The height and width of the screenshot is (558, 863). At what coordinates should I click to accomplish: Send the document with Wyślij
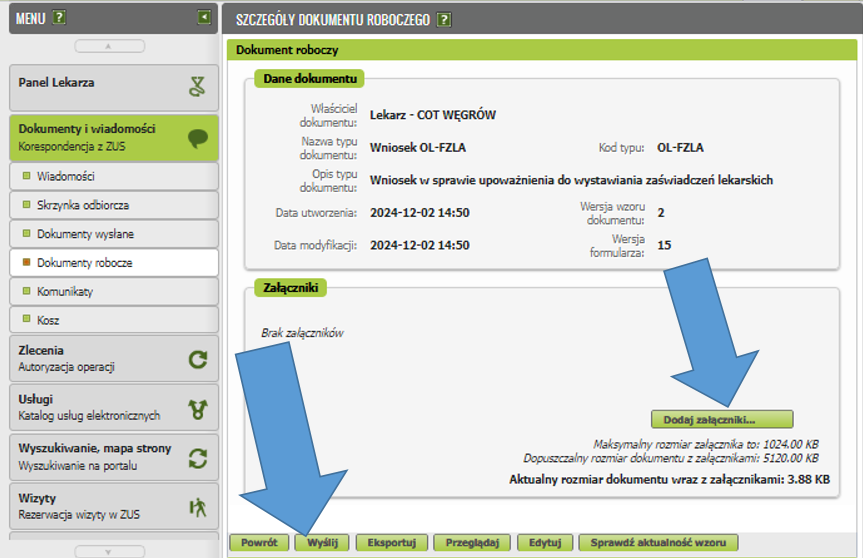tap(321, 542)
